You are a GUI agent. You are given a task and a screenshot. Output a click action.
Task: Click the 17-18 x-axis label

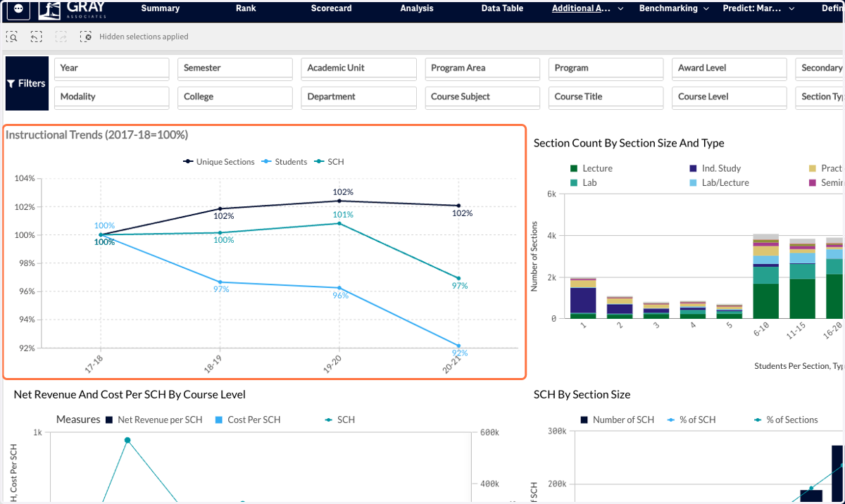click(93, 363)
